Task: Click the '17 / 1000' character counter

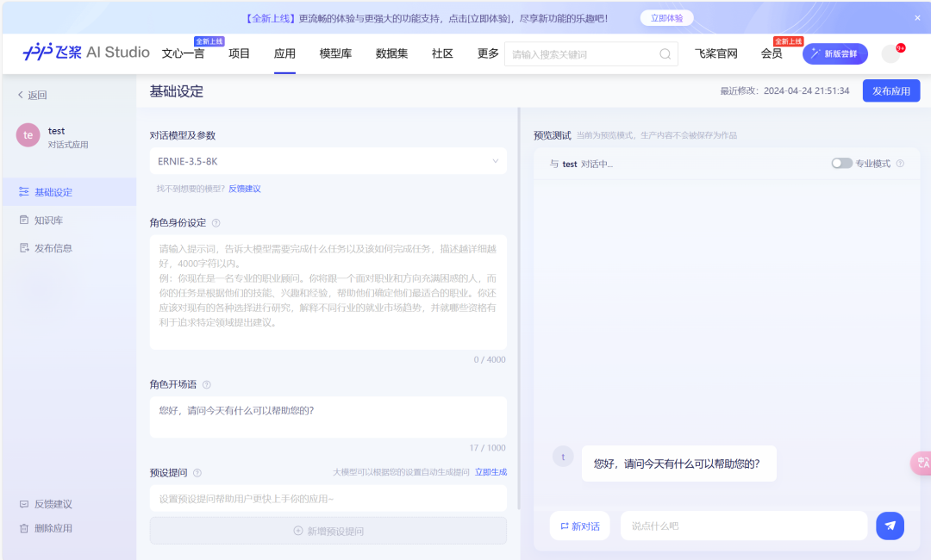Action: 487,448
